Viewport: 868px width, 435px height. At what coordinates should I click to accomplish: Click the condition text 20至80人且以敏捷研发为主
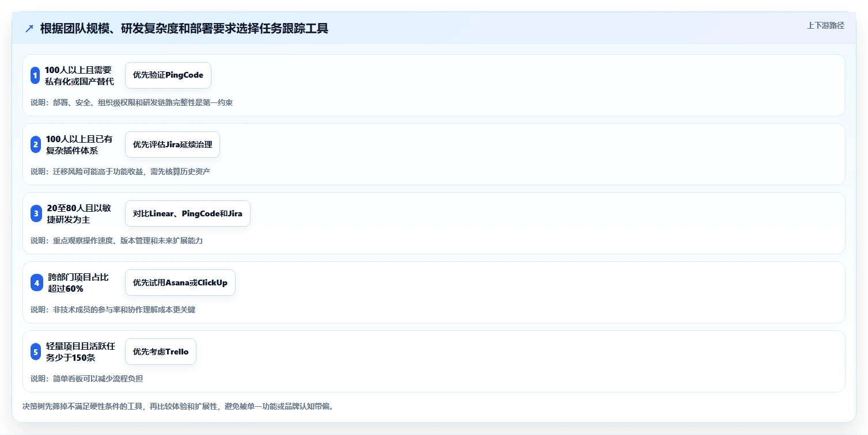click(x=79, y=213)
